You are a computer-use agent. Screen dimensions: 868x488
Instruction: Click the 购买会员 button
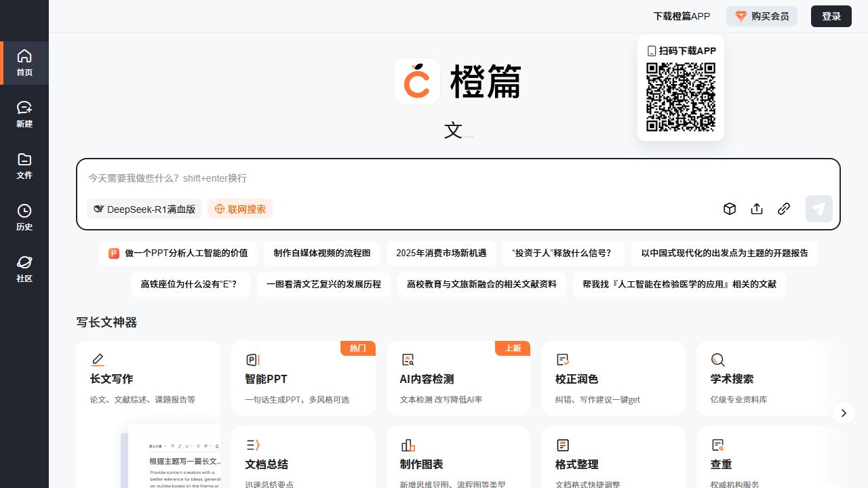click(762, 16)
